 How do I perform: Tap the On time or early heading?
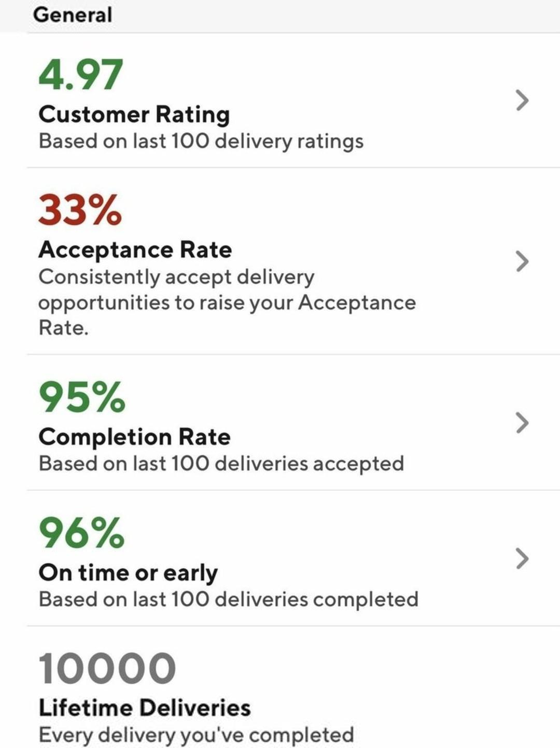pyautogui.click(x=128, y=573)
